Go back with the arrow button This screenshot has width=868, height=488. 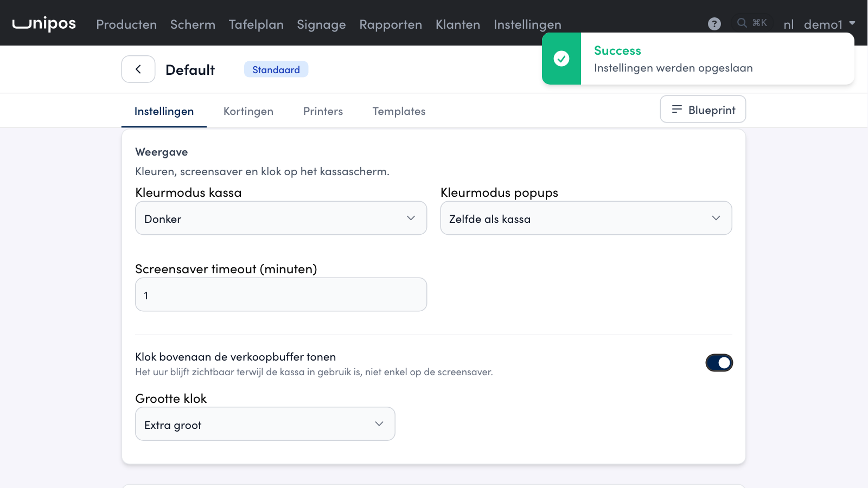point(138,69)
